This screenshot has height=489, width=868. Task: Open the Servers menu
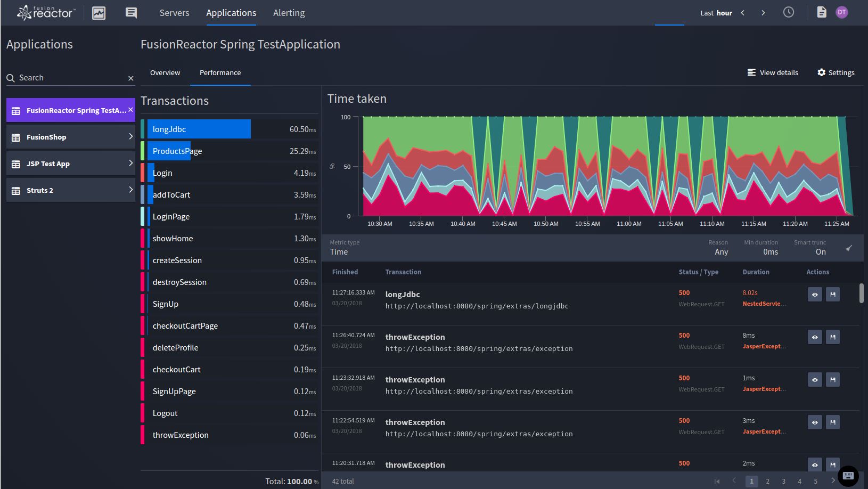[174, 13]
